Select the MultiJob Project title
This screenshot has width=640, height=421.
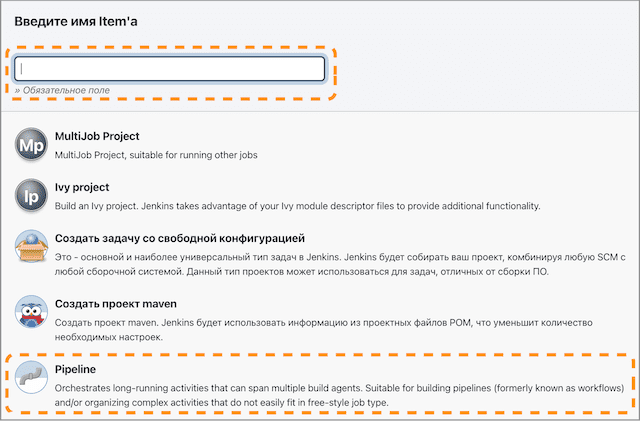[x=97, y=136]
